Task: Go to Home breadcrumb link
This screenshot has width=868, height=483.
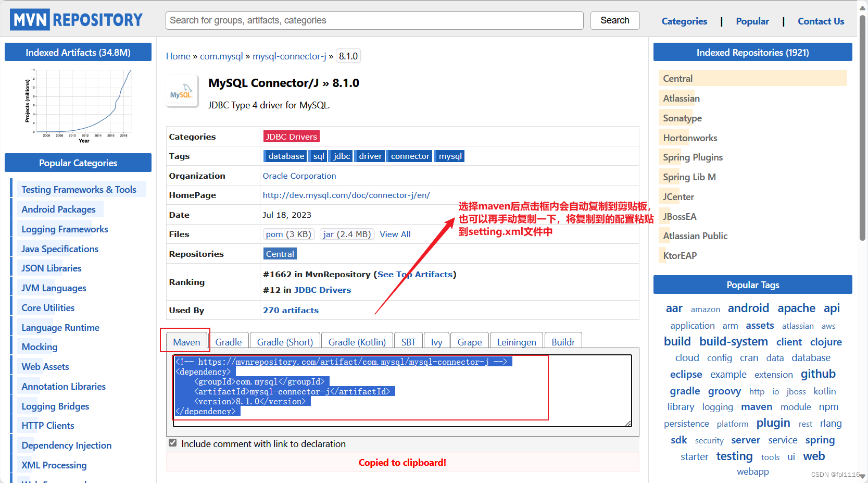Action: point(178,56)
